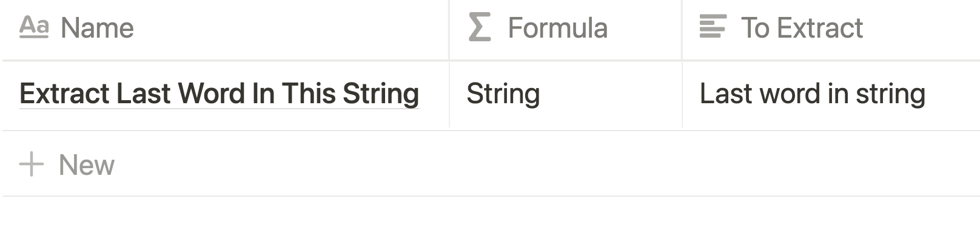
Task: Click the 'Formula' header label text
Action: click(x=557, y=28)
